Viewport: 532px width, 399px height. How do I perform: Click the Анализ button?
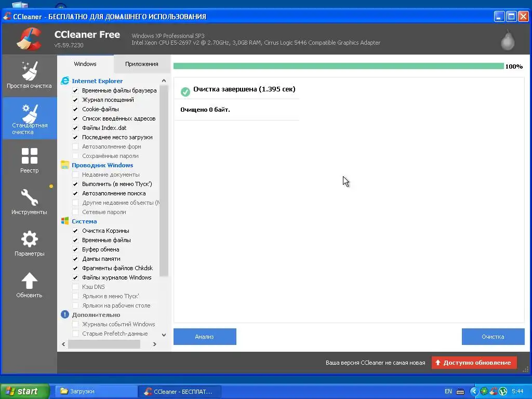205,337
